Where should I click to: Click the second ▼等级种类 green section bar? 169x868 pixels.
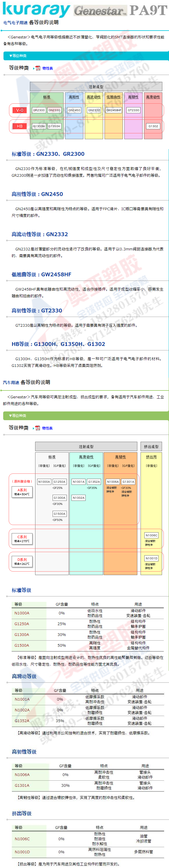tap(86, 416)
